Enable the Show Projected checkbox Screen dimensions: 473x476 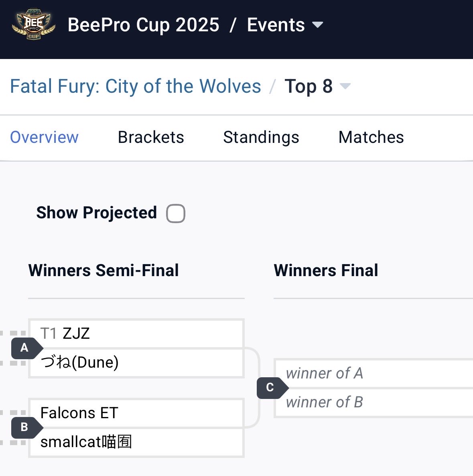[x=176, y=214]
